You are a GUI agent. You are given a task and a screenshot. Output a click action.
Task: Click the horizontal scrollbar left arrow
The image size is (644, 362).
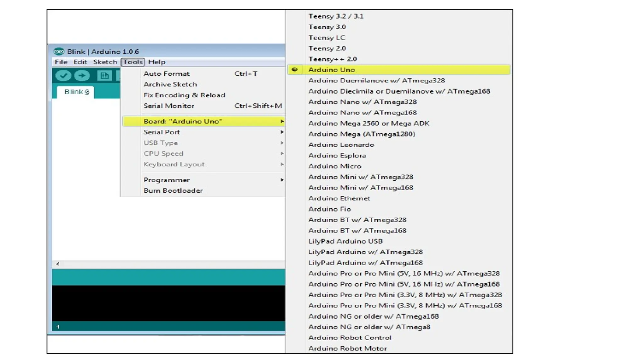pos(58,264)
